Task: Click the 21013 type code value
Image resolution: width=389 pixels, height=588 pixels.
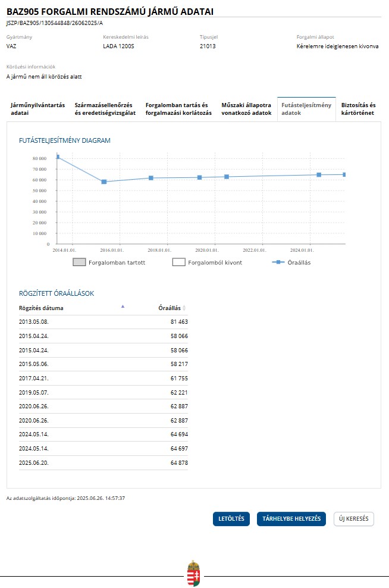Action: (208, 46)
